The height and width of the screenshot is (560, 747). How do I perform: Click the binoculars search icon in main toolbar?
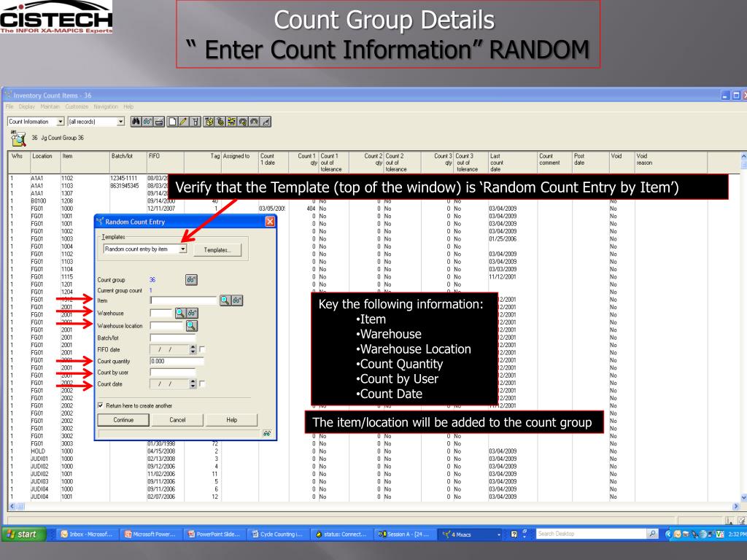click(x=136, y=122)
